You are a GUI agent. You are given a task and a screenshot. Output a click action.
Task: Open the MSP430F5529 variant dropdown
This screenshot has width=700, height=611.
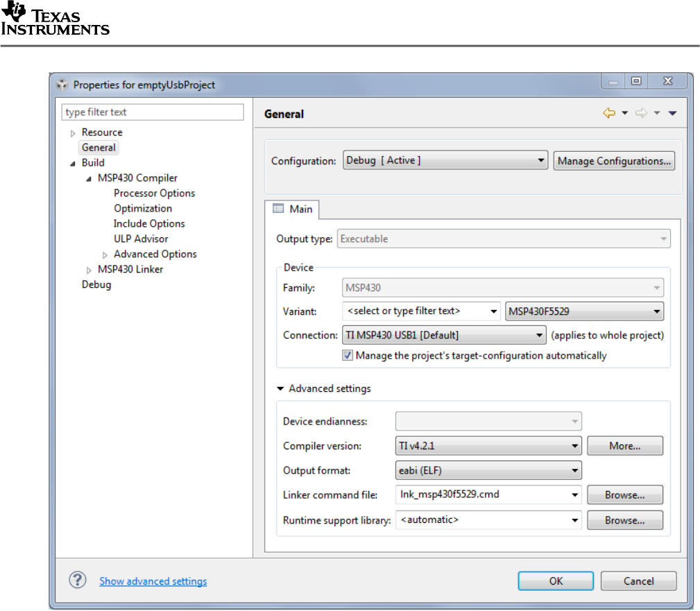pyautogui.click(x=584, y=311)
